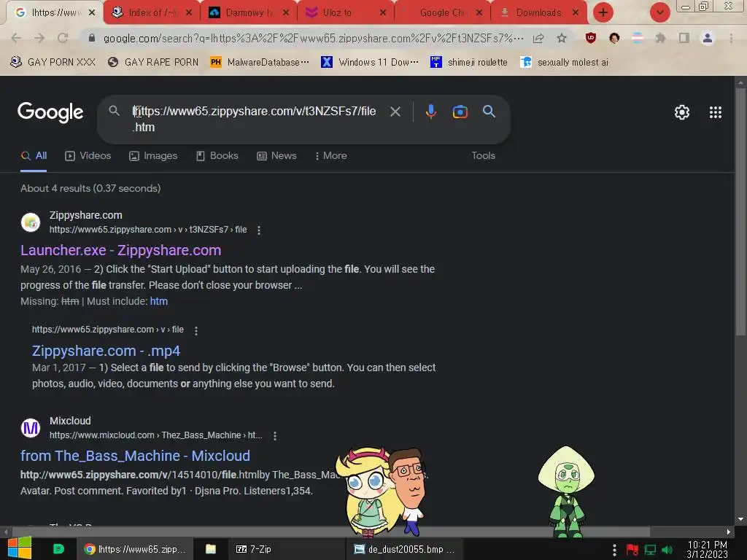The width and height of the screenshot is (747, 560).
Task: Open the Chrome profile avatar
Action: (708, 38)
